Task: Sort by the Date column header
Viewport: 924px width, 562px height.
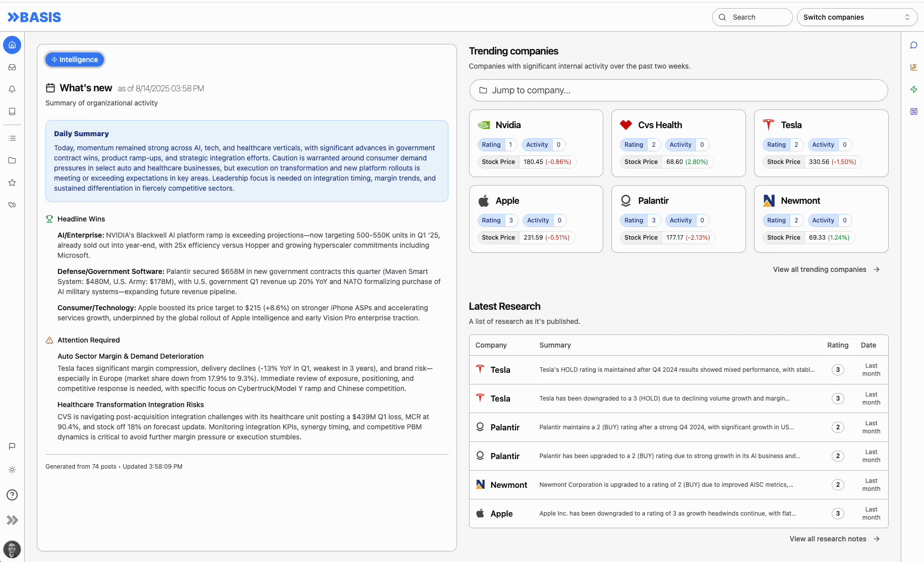Action: pos(868,345)
